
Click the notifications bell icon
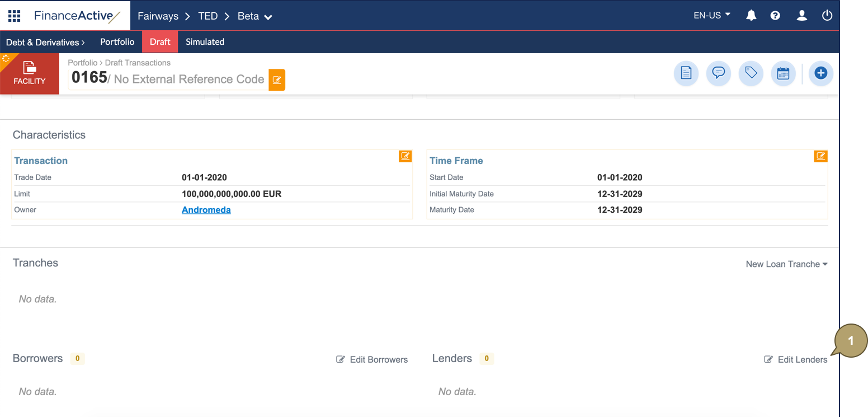pos(751,16)
